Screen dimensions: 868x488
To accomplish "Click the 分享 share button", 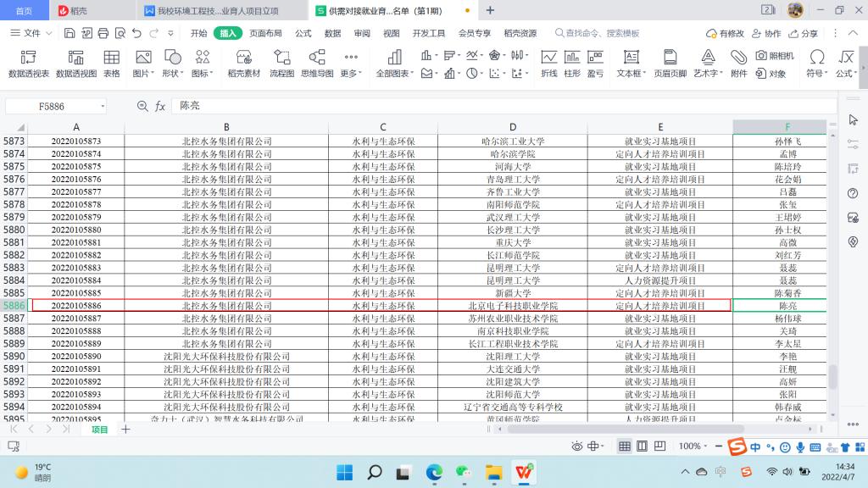I will point(803,33).
